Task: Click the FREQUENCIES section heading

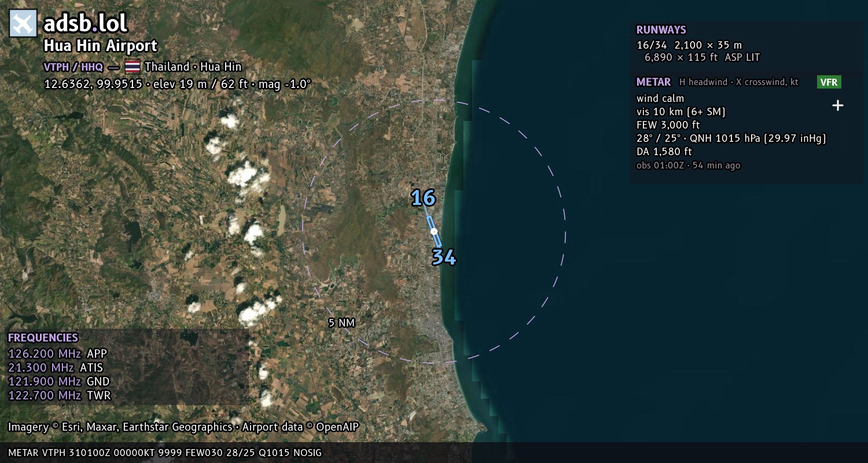Action: (x=43, y=338)
